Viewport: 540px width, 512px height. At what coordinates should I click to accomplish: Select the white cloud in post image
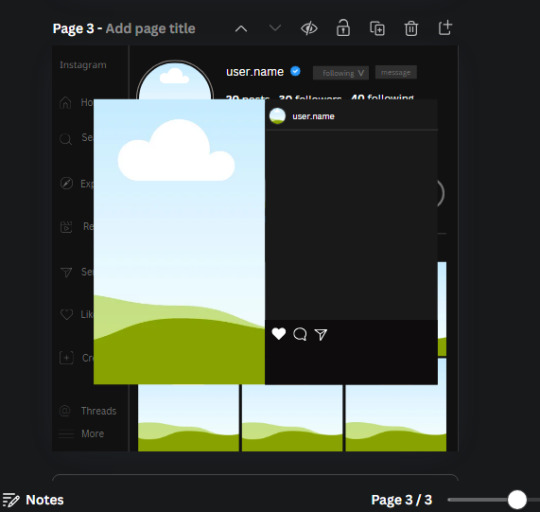(x=176, y=150)
